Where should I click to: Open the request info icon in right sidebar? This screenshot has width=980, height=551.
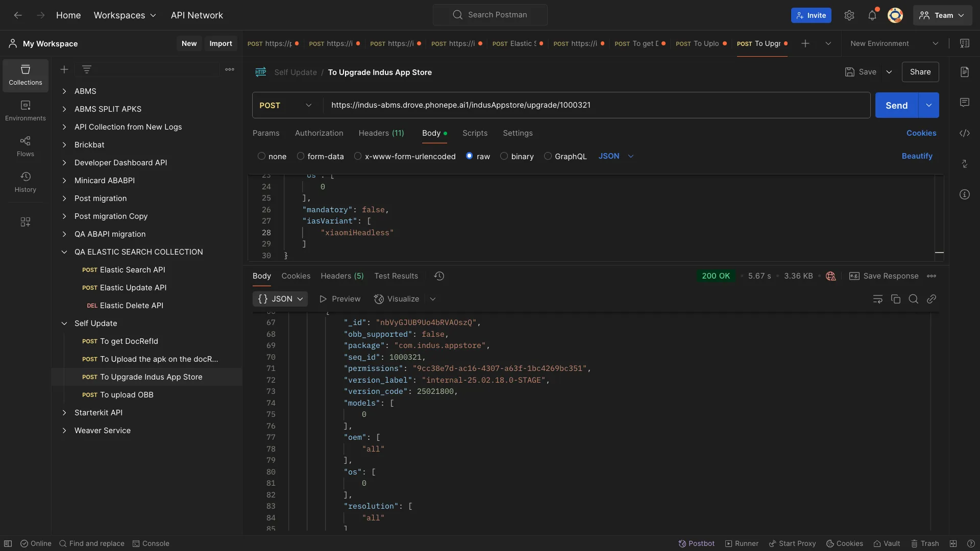point(965,194)
